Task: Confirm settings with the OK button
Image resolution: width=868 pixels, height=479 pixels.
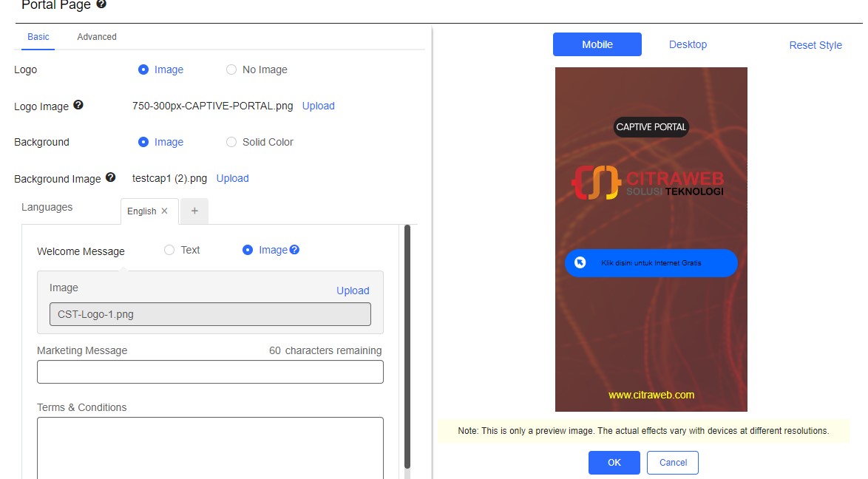Action: pyautogui.click(x=614, y=462)
